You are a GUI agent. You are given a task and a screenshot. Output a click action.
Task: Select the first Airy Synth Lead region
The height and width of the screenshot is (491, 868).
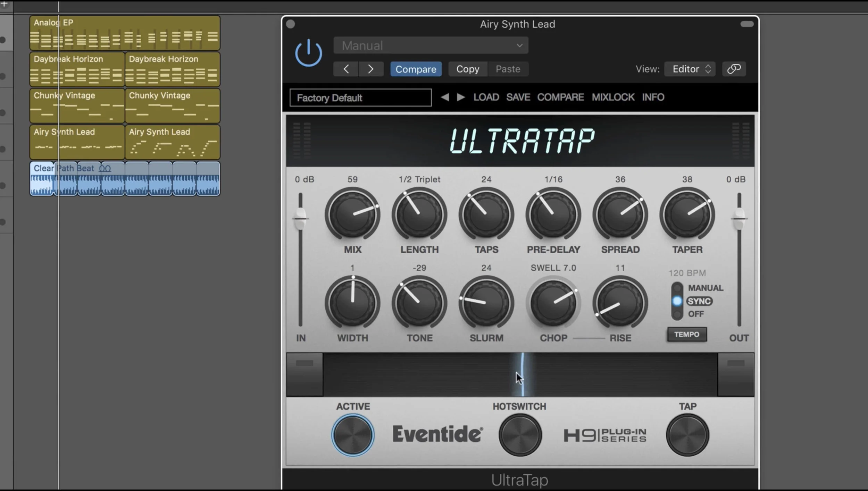(x=77, y=142)
